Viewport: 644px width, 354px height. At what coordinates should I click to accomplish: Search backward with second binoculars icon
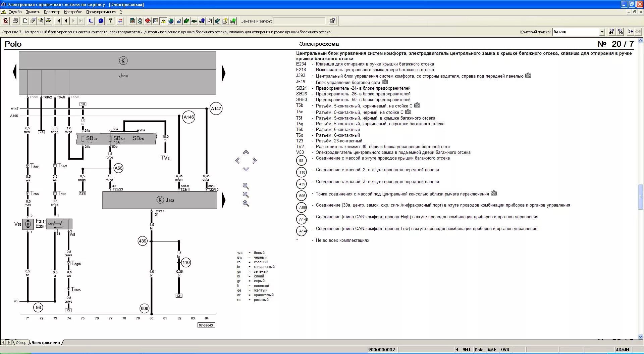click(x=621, y=32)
